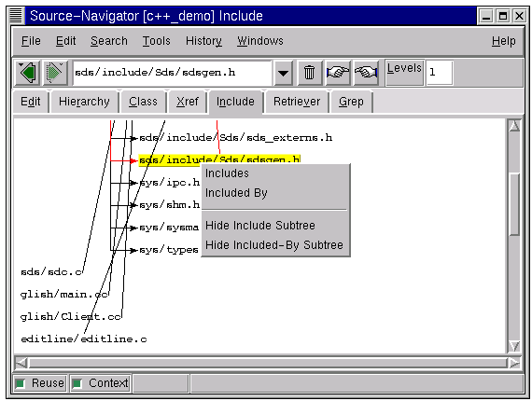
Task: Open the Tools menu
Action: pyautogui.click(x=156, y=41)
